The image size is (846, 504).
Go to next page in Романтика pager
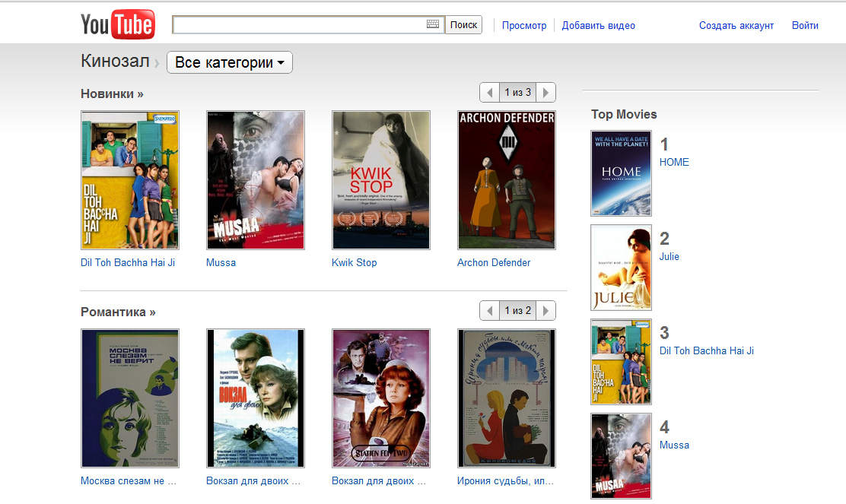tap(545, 311)
